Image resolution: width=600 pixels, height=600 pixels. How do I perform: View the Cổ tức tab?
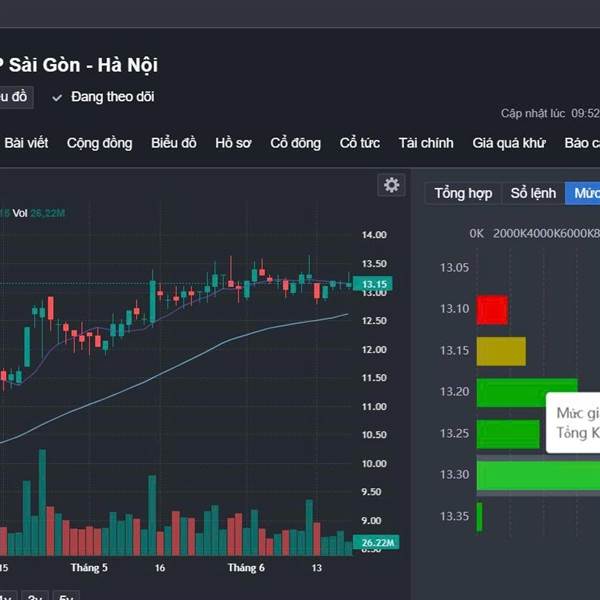(x=360, y=143)
